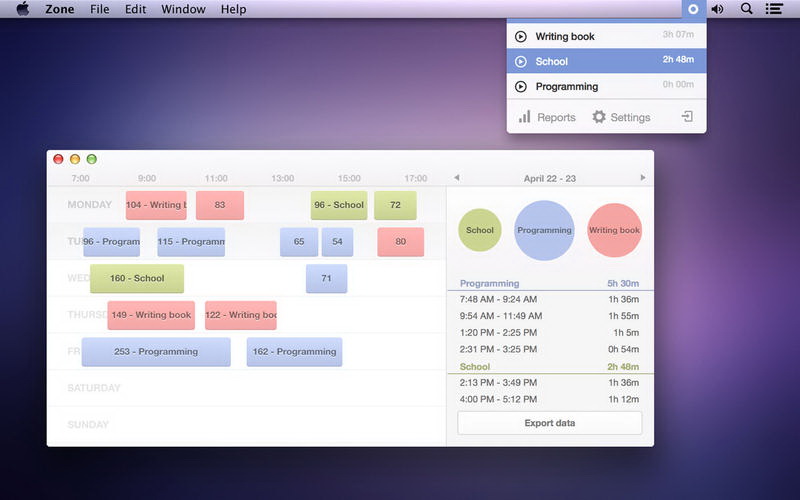Go to next date range arrow

click(643, 178)
